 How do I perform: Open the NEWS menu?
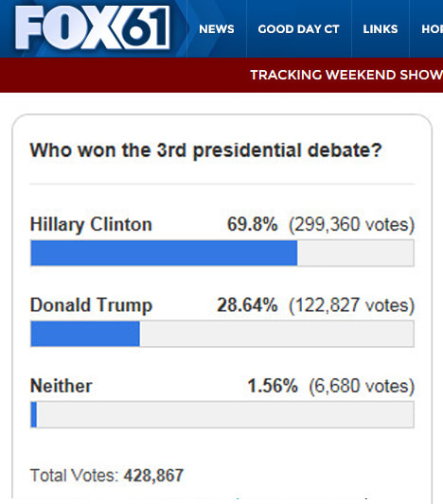pos(217,29)
